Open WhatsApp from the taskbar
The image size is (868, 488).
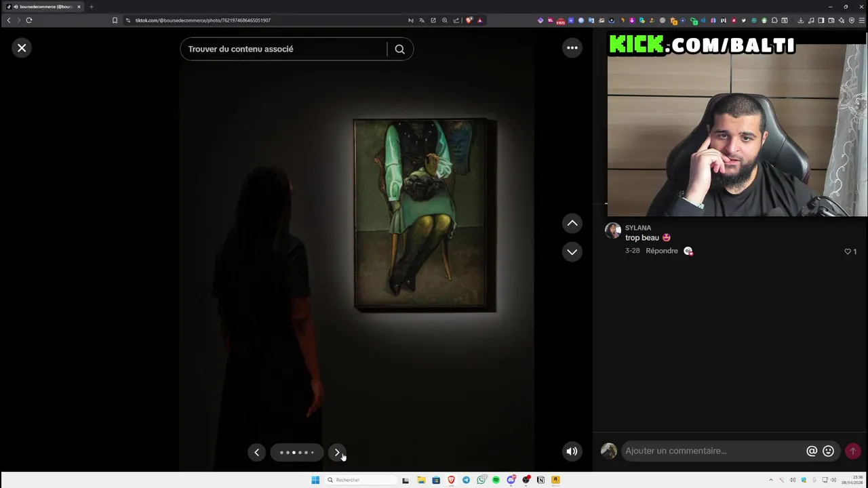(x=481, y=480)
